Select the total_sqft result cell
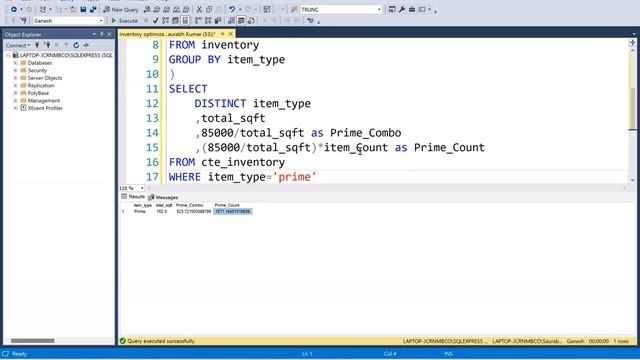Image resolution: width=640 pixels, height=360 pixels. [x=162, y=211]
